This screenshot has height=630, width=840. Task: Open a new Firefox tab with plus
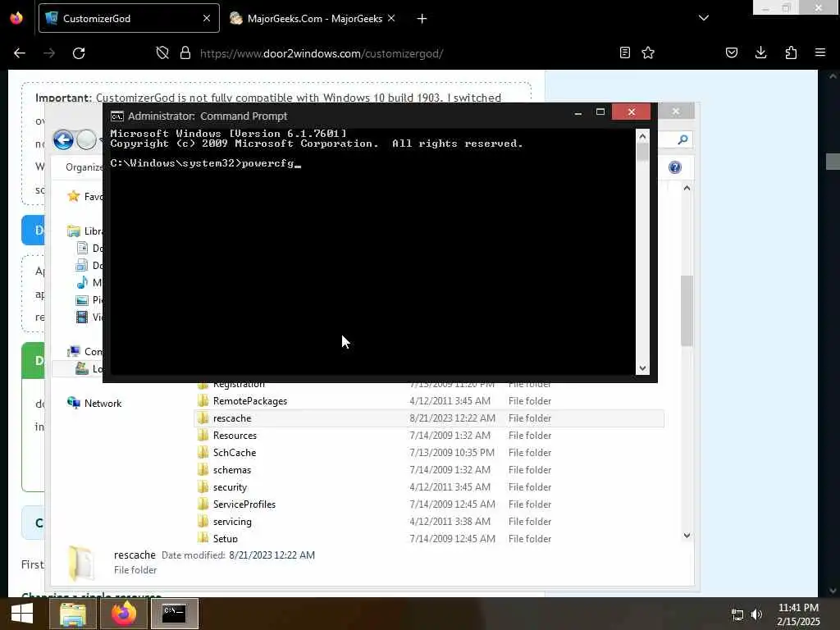click(x=422, y=19)
